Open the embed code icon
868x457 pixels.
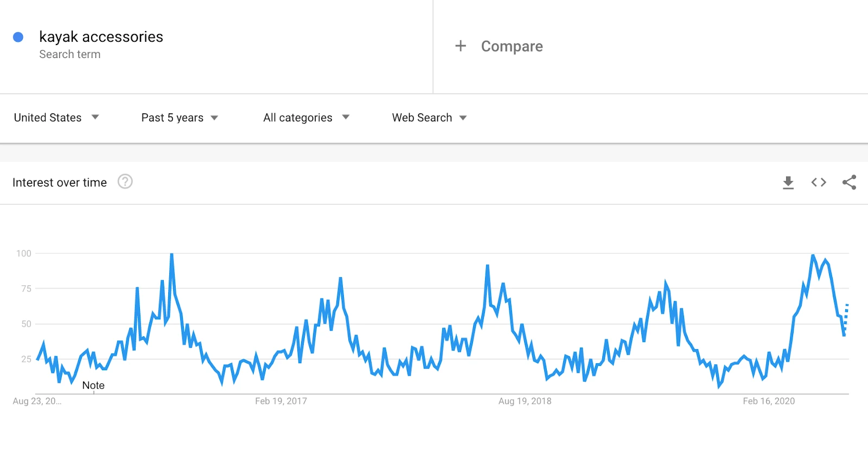point(819,182)
